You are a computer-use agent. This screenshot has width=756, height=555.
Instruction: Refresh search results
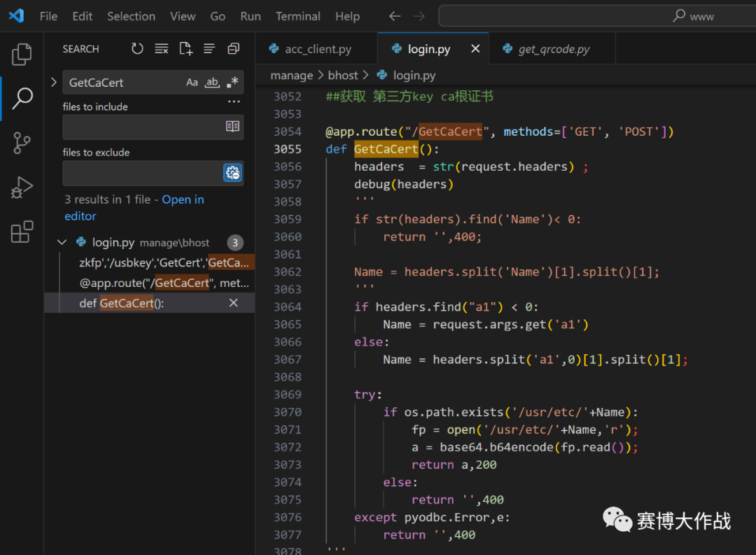(137, 49)
